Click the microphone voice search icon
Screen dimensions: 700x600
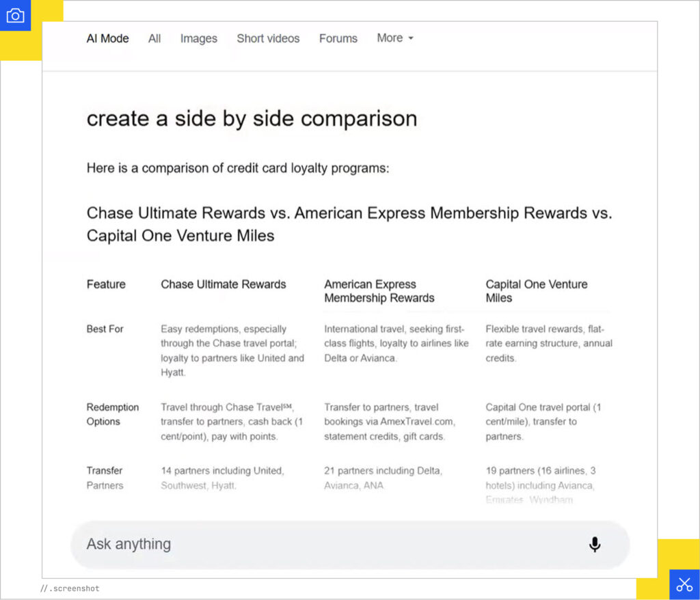pos(595,544)
